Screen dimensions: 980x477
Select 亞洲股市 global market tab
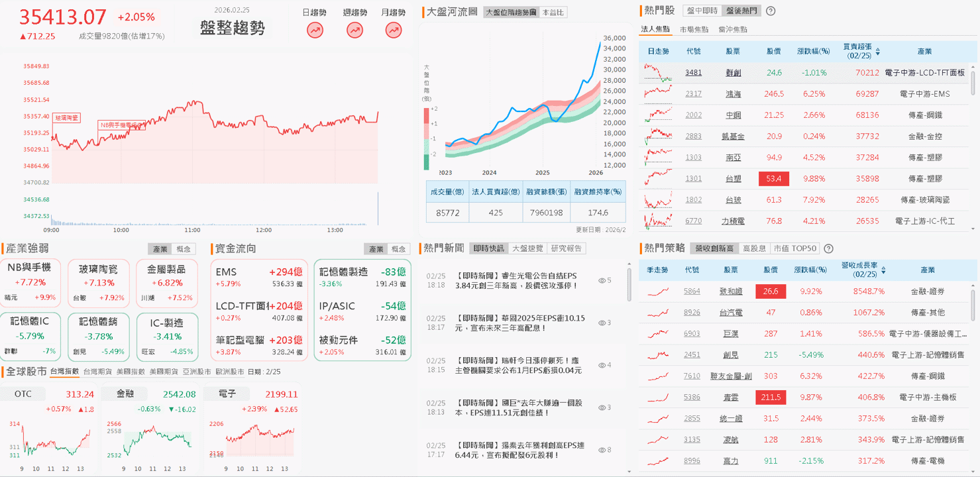tap(197, 372)
